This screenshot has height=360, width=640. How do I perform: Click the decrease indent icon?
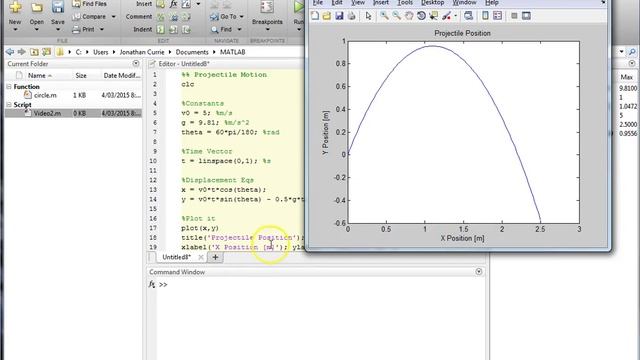pos(186,30)
